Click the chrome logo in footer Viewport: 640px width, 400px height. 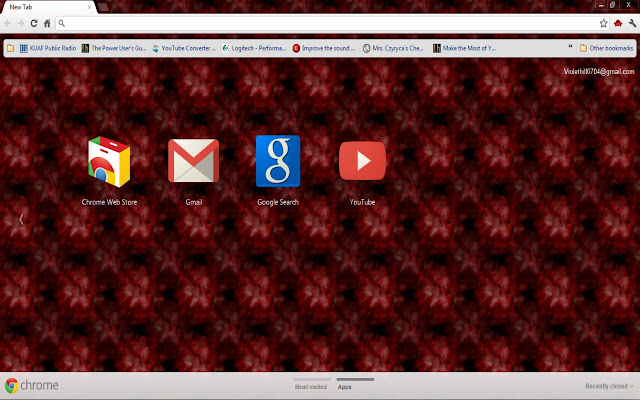32,385
